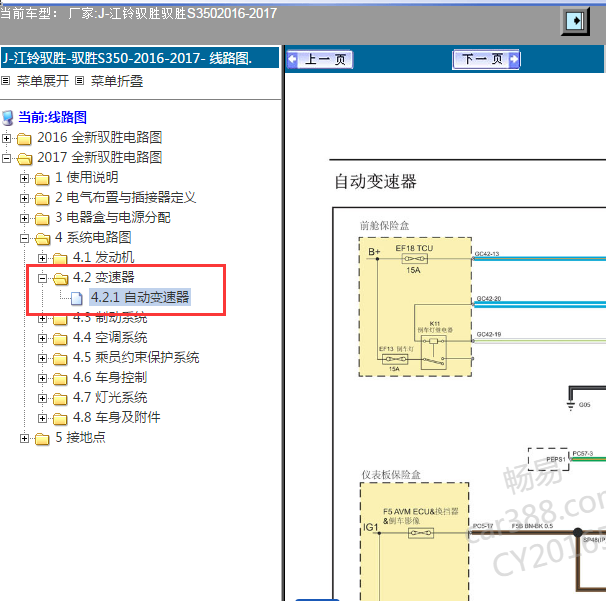Select the 4 系统电路图 entry

tap(93, 238)
